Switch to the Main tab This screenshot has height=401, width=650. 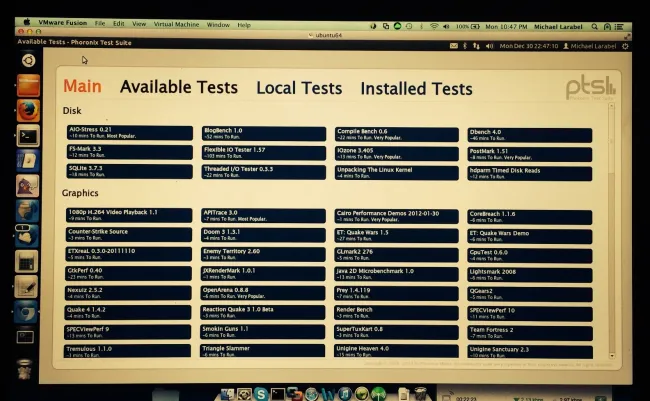coord(82,86)
